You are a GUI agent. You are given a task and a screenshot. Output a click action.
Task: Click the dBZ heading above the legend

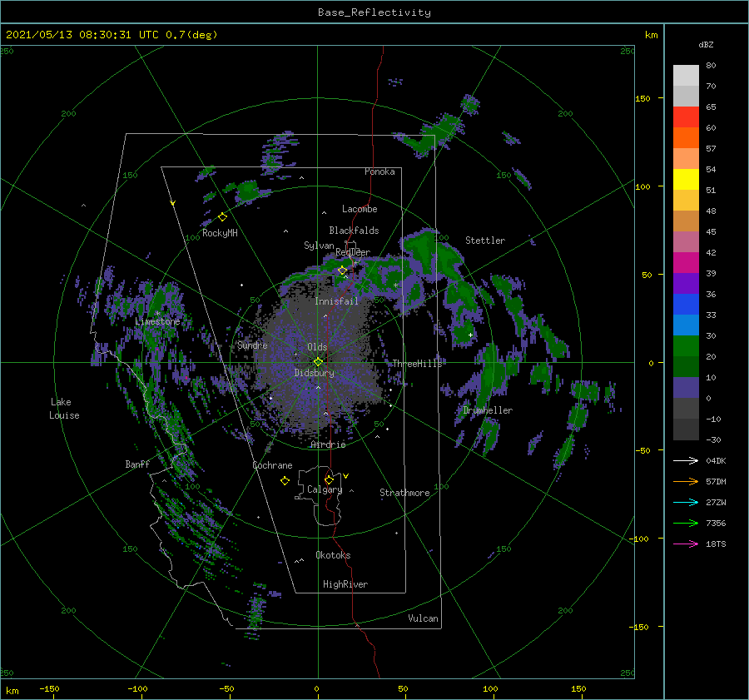pyautogui.click(x=706, y=44)
